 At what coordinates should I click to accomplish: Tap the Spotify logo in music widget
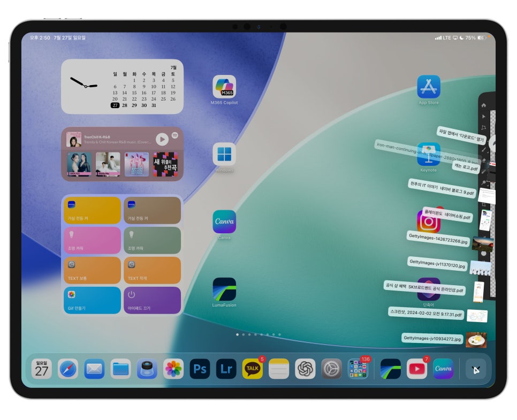click(x=175, y=135)
